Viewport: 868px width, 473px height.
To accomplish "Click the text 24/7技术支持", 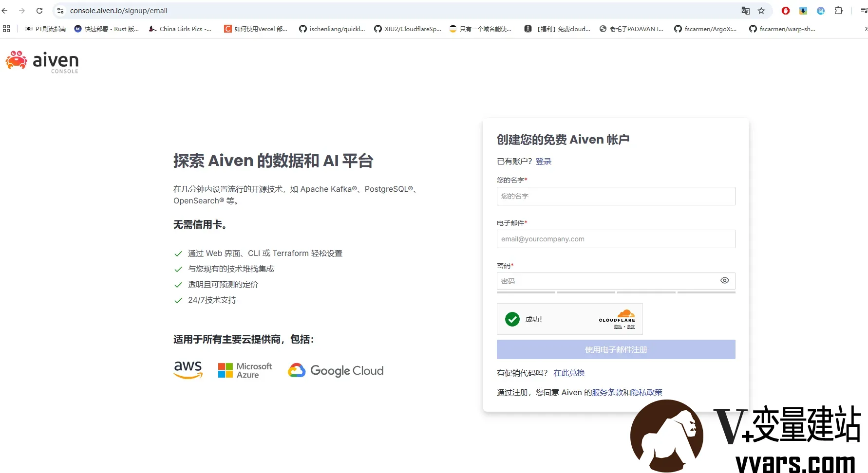I will point(212,300).
